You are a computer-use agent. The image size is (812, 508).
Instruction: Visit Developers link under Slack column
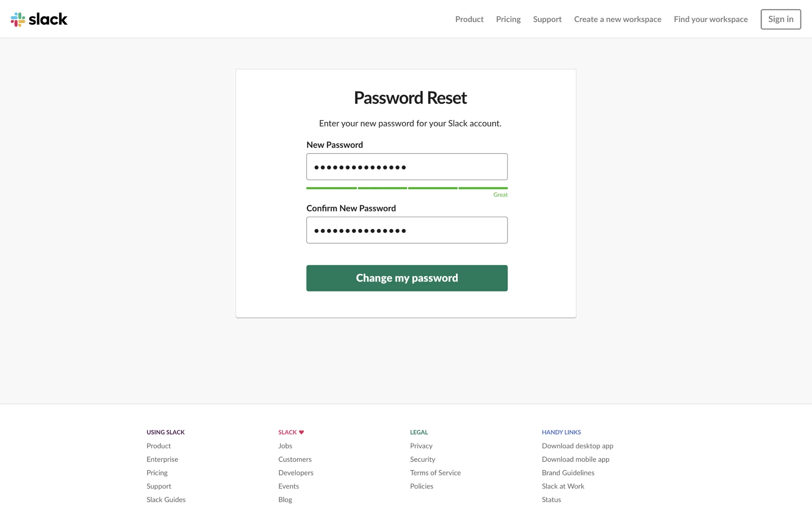point(296,473)
